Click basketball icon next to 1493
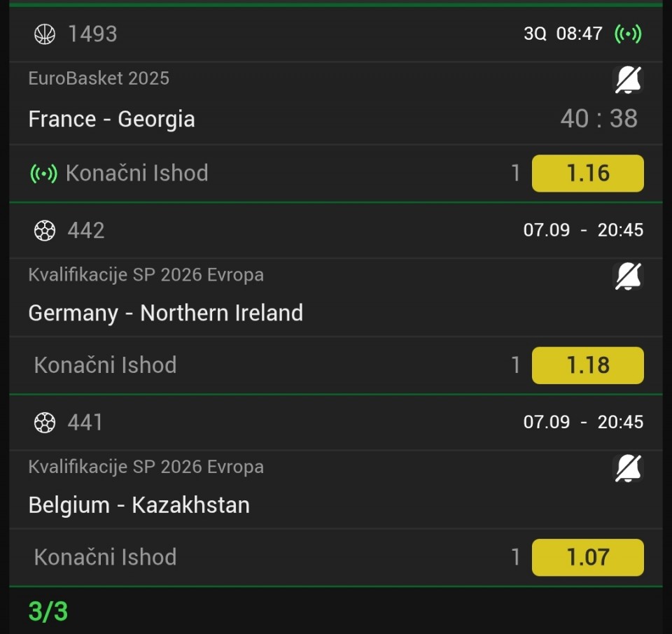 tap(45, 34)
